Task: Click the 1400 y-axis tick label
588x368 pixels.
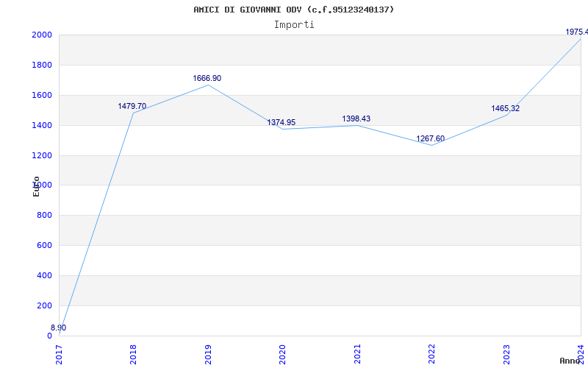Action: click(x=42, y=125)
